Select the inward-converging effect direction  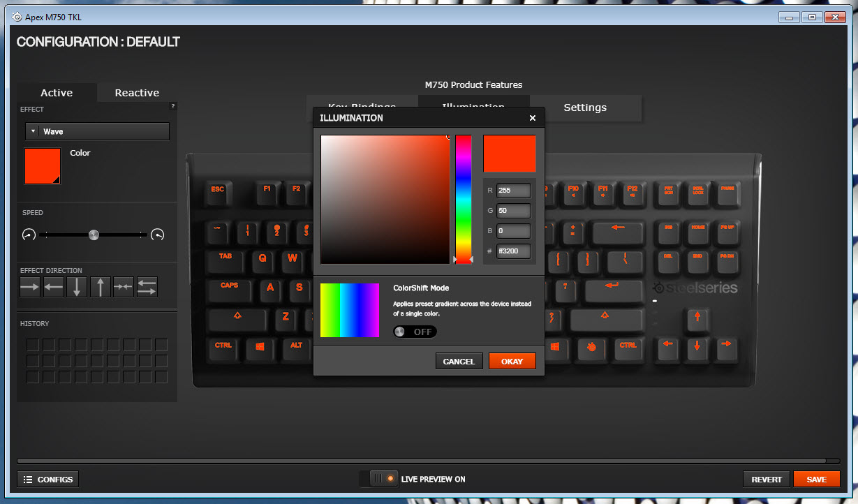coord(124,287)
